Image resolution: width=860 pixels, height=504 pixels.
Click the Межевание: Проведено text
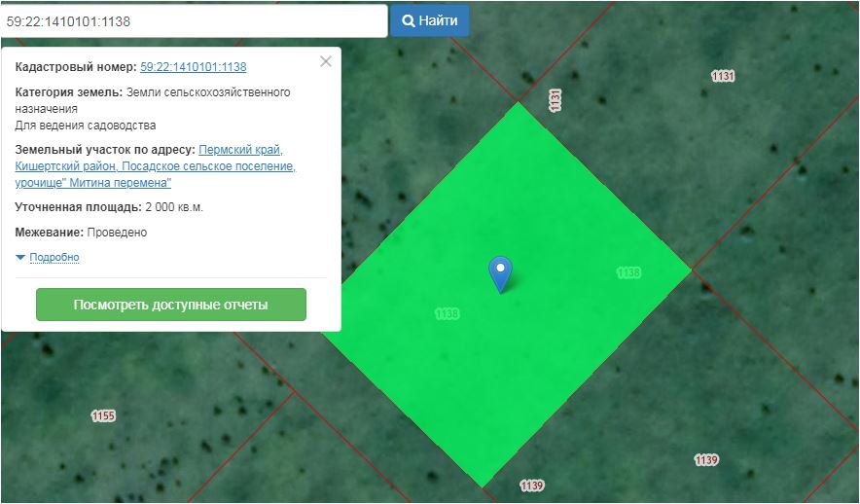pyautogui.click(x=81, y=232)
